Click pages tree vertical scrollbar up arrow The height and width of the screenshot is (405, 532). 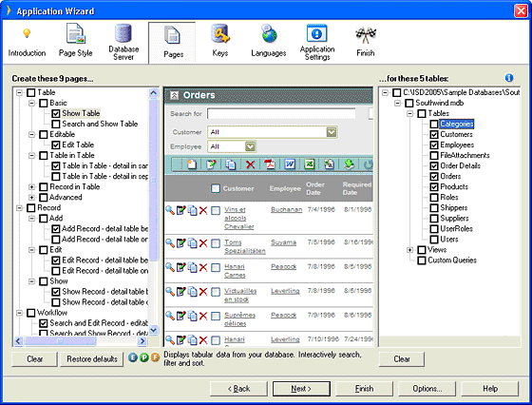[153, 92]
